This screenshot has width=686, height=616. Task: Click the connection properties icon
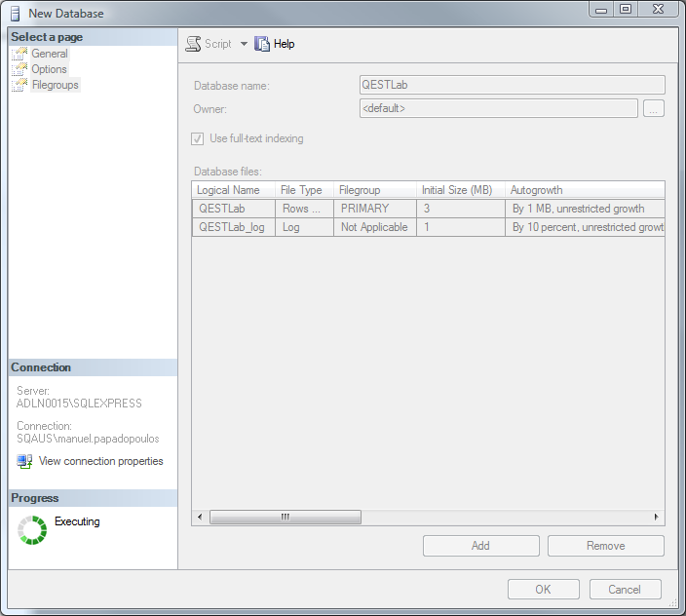coord(24,461)
